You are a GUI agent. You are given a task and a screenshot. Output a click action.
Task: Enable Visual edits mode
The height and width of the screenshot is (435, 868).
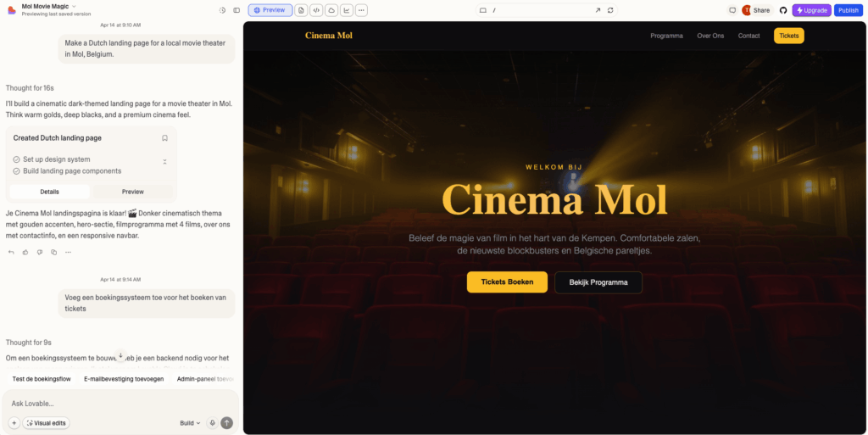pyautogui.click(x=46, y=423)
